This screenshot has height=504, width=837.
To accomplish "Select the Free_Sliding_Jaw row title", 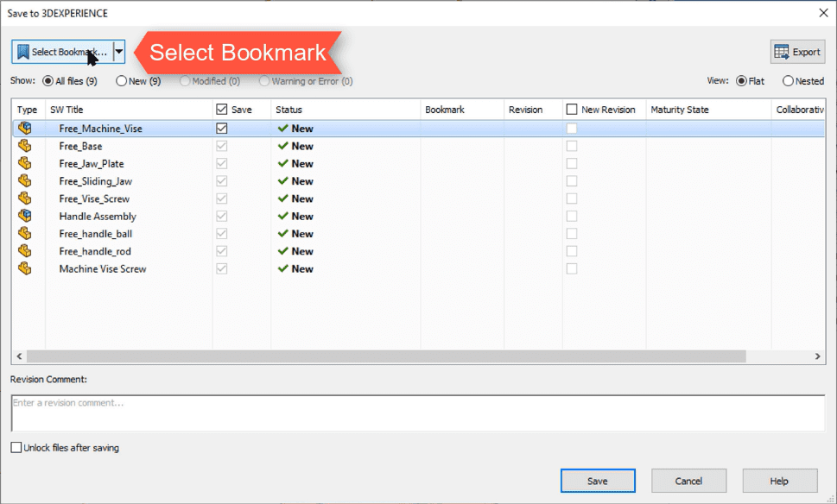I will 96,181.
